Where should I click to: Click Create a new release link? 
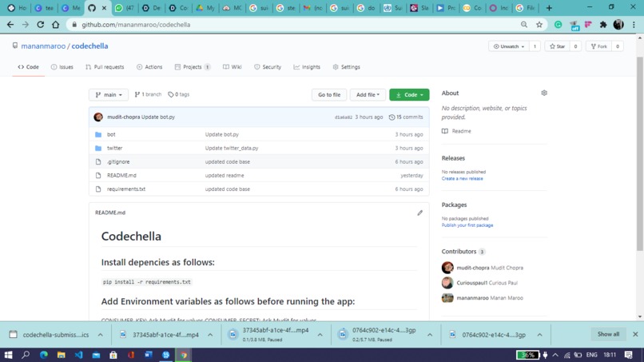[462, 179]
